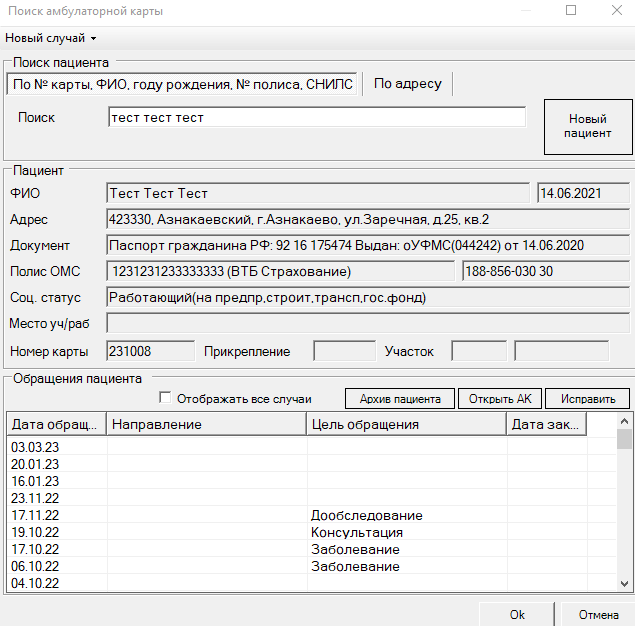Open Архив пациента
The image size is (635, 626).
point(400,399)
